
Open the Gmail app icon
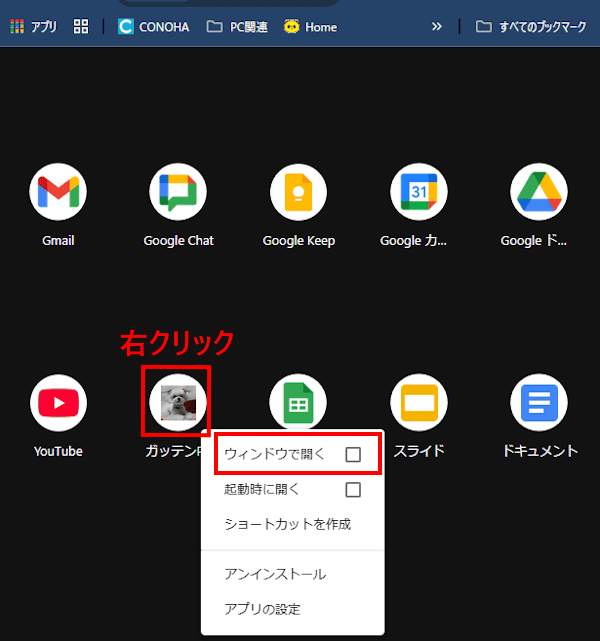58,192
